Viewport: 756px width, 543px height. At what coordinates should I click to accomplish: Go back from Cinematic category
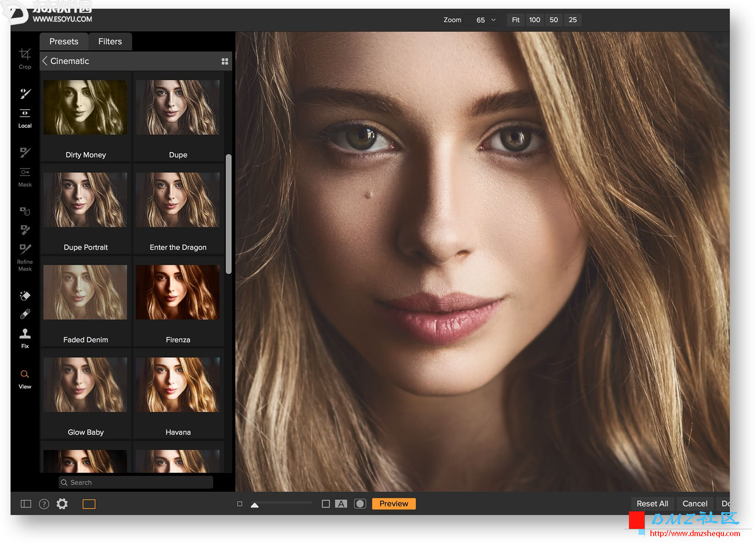click(x=44, y=61)
